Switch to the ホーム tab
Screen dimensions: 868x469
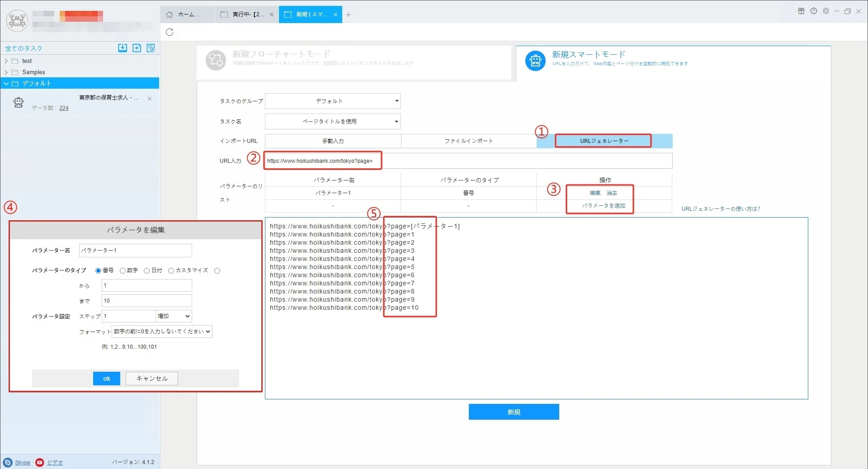[x=188, y=14]
